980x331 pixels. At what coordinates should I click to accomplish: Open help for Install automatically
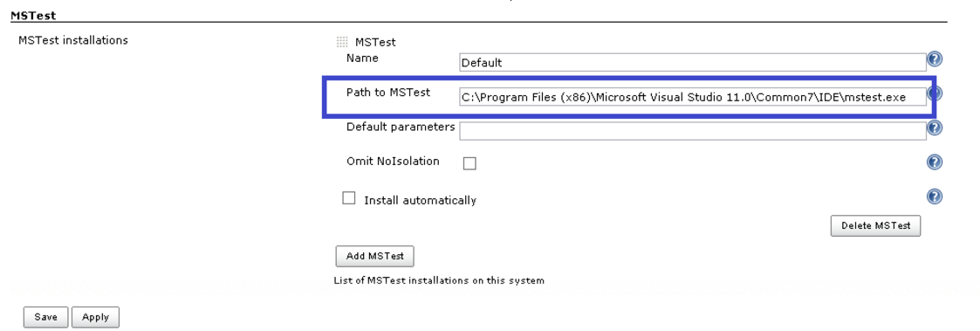pyautogui.click(x=934, y=197)
